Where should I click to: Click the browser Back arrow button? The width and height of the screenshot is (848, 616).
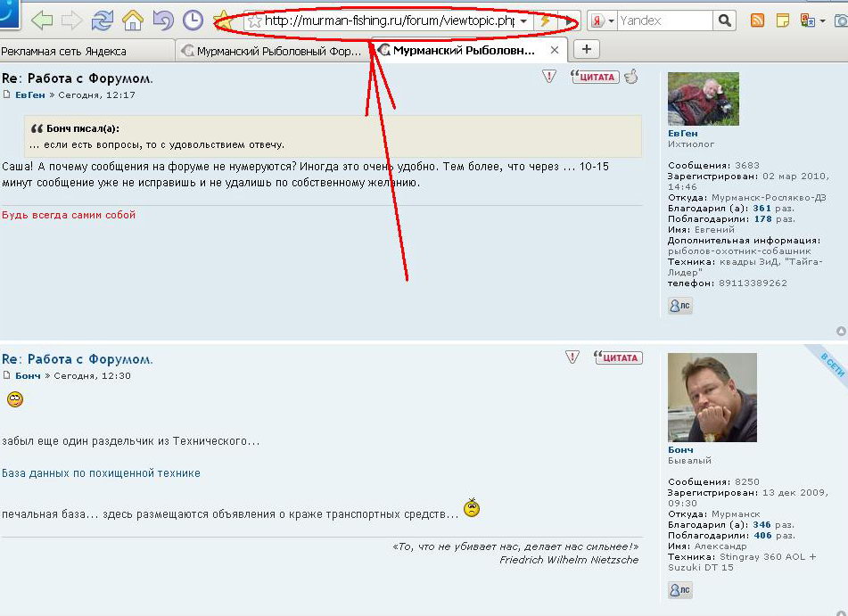(x=42, y=20)
